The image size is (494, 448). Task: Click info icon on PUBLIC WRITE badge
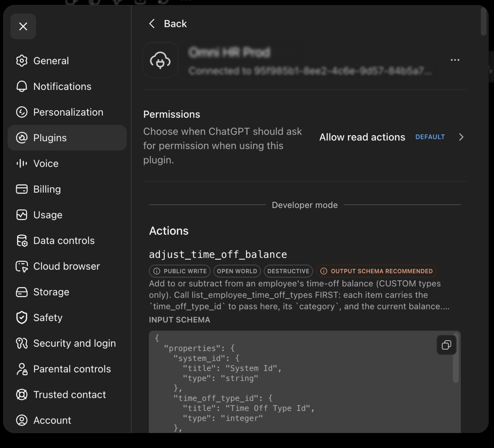(157, 271)
